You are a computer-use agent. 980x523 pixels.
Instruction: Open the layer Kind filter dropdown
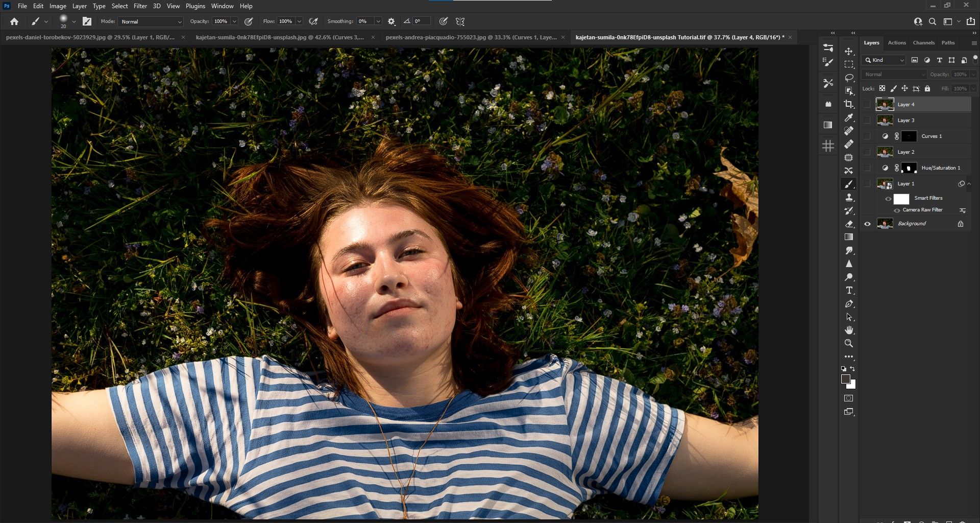click(884, 60)
